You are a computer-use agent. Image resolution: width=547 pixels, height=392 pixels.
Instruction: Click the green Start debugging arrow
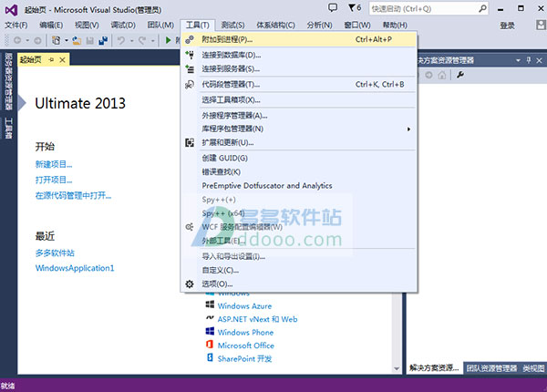tap(168, 40)
